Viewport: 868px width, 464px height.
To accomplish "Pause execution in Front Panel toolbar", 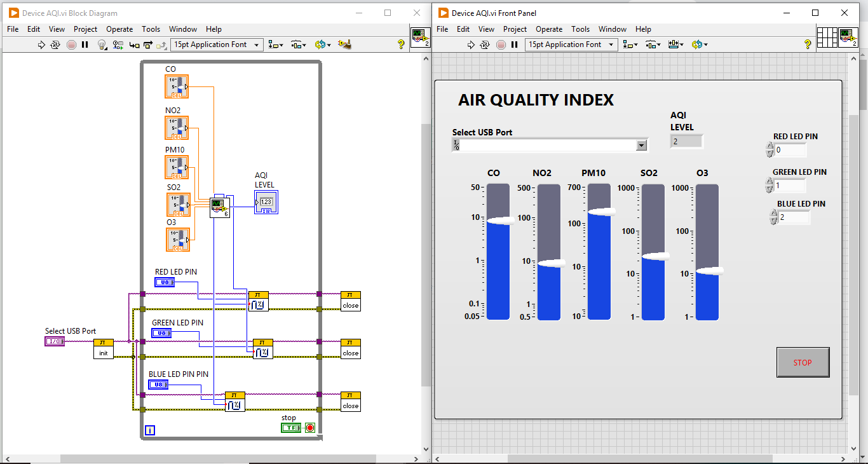I will click(x=514, y=44).
